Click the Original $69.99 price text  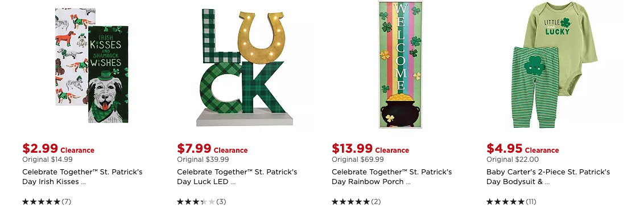coord(358,159)
